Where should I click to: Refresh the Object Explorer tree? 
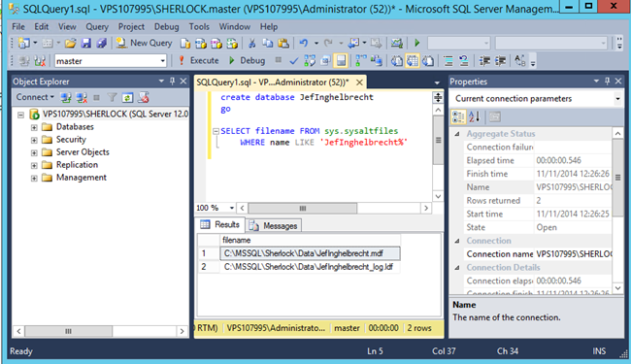tap(127, 97)
